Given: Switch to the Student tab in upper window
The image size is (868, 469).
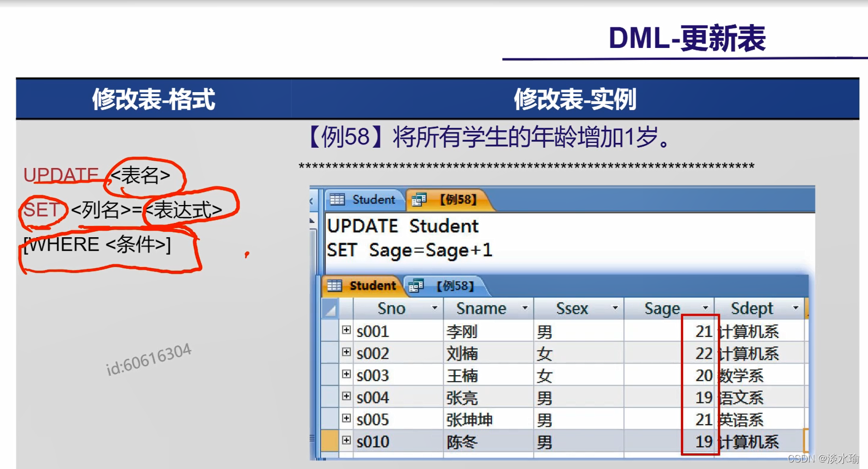Looking at the screenshot, I should click(364, 200).
